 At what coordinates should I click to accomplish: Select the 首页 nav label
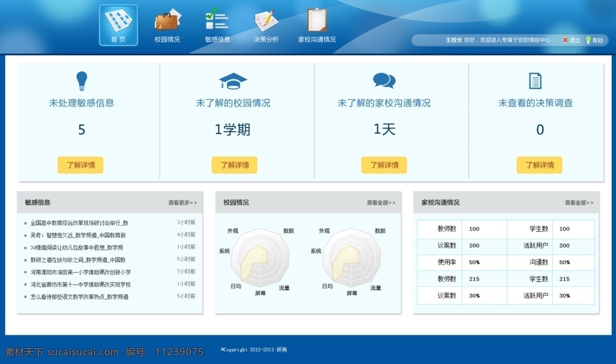click(x=118, y=39)
